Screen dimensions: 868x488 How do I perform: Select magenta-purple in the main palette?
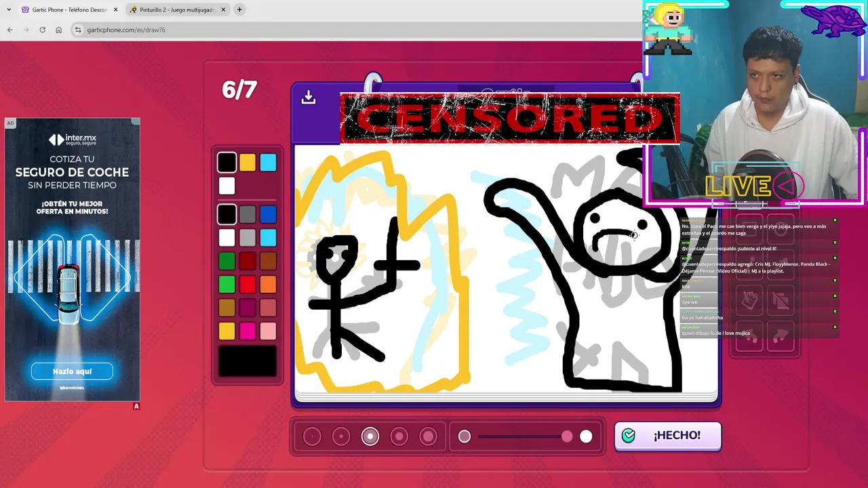point(248,308)
